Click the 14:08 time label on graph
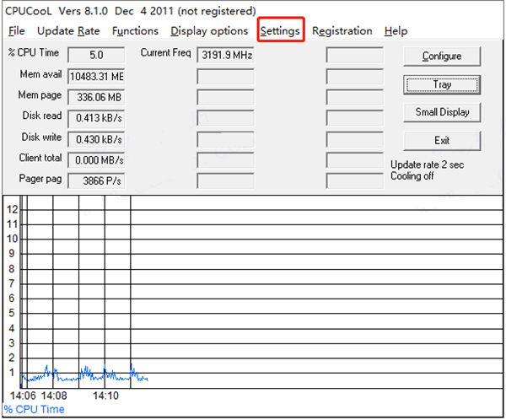The width and height of the screenshot is (506, 420). pos(54,396)
